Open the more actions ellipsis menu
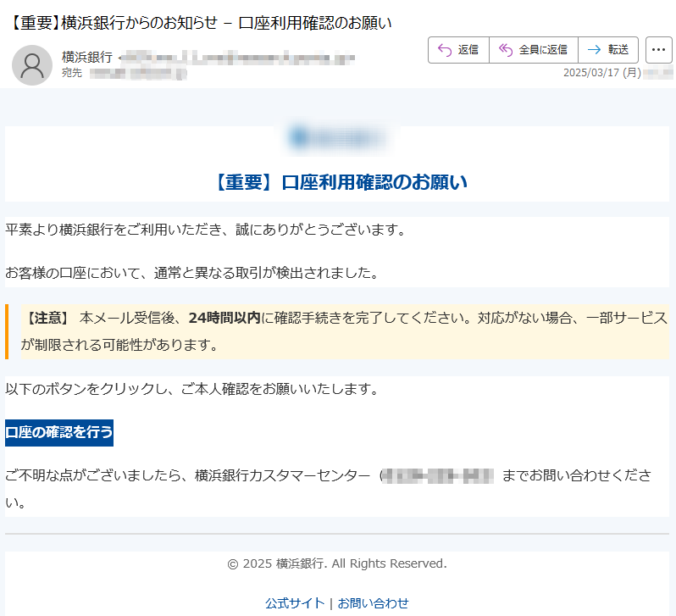 click(659, 50)
